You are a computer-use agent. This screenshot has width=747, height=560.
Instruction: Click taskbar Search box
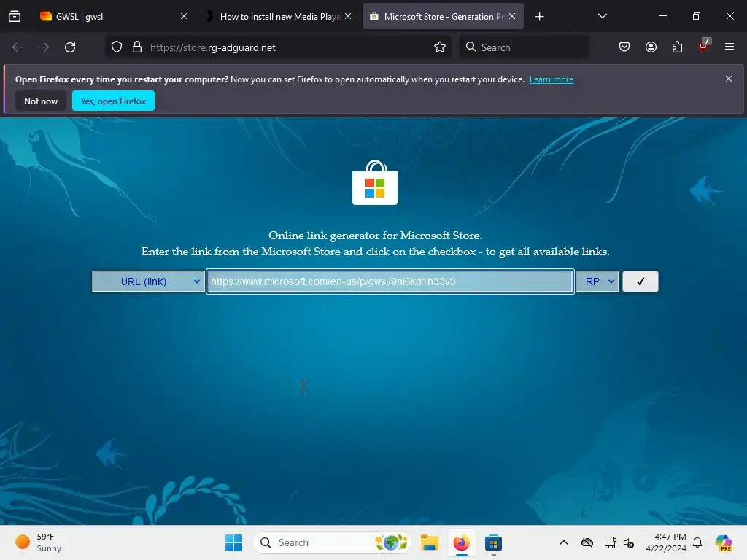click(332, 542)
